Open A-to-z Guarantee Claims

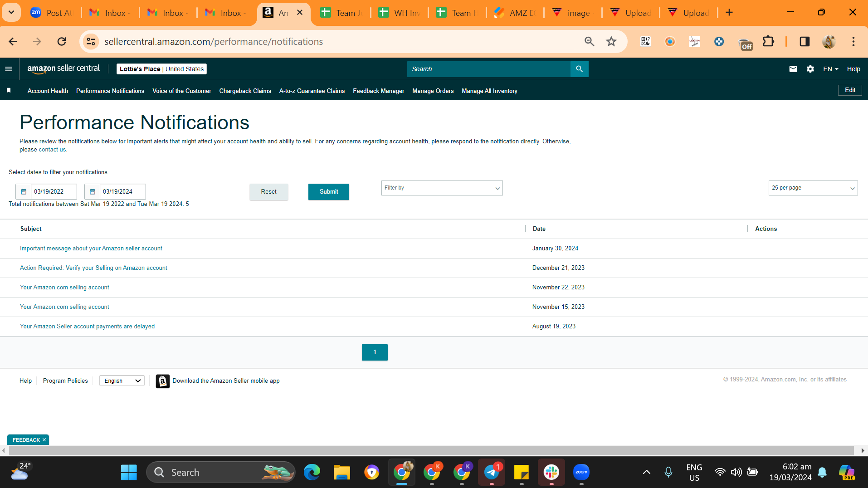pyautogui.click(x=312, y=91)
